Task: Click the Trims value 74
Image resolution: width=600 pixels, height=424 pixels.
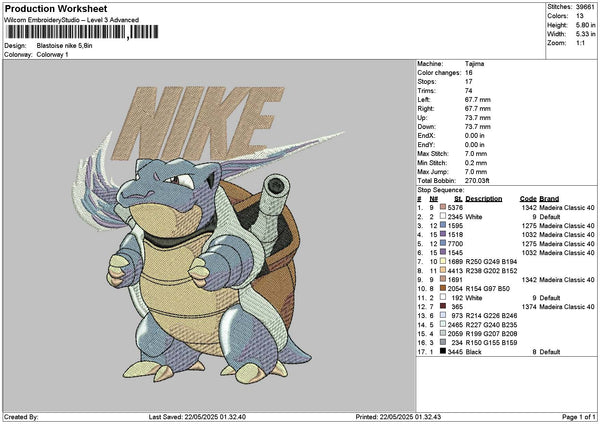Action: [x=469, y=91]
